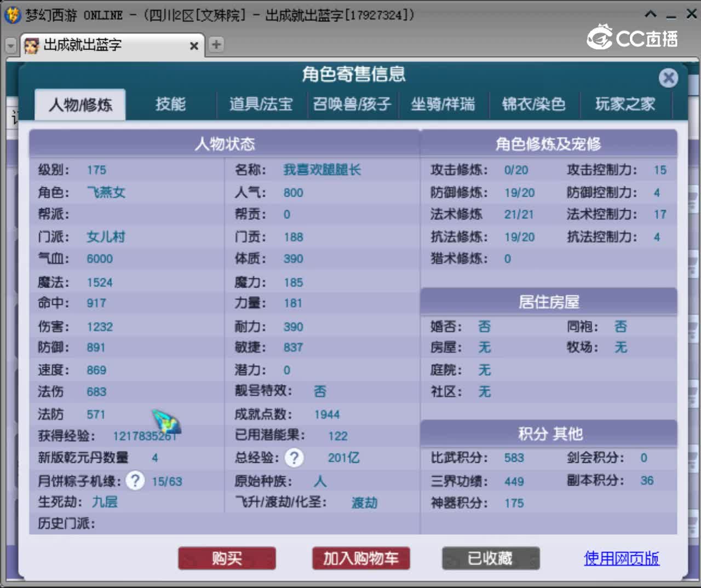The image size is (701, 588).
Task: Click the 伤害 value 1232
Action: [100, 327]
